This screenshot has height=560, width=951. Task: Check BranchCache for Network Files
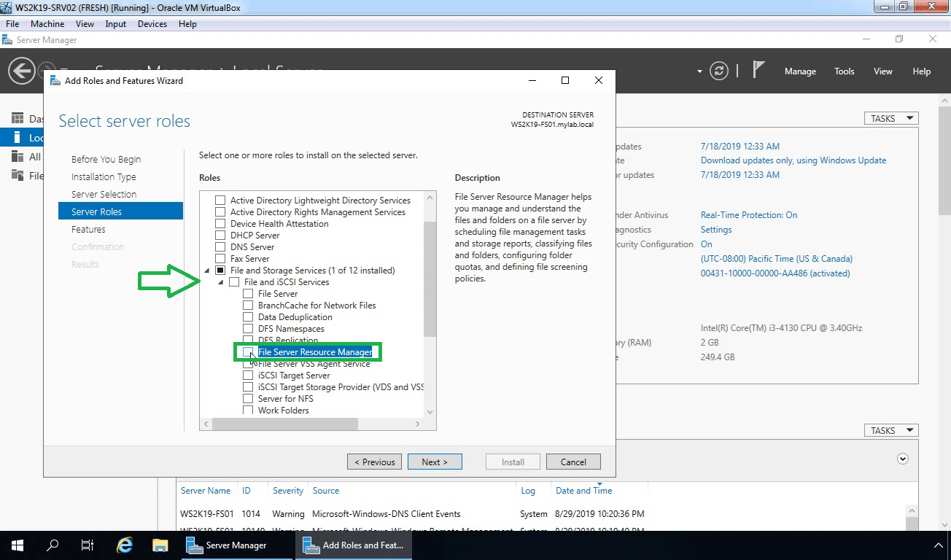pos(248,306)
